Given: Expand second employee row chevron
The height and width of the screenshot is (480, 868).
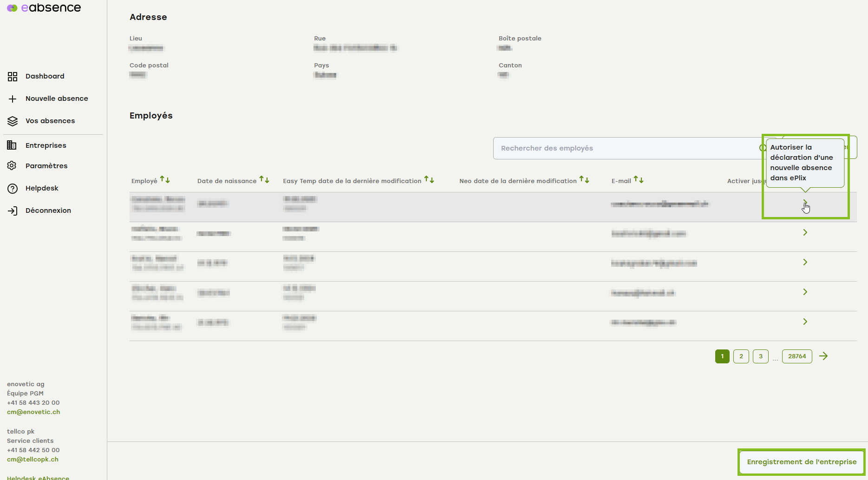Looking at the screenshot, I should [805, 232].
